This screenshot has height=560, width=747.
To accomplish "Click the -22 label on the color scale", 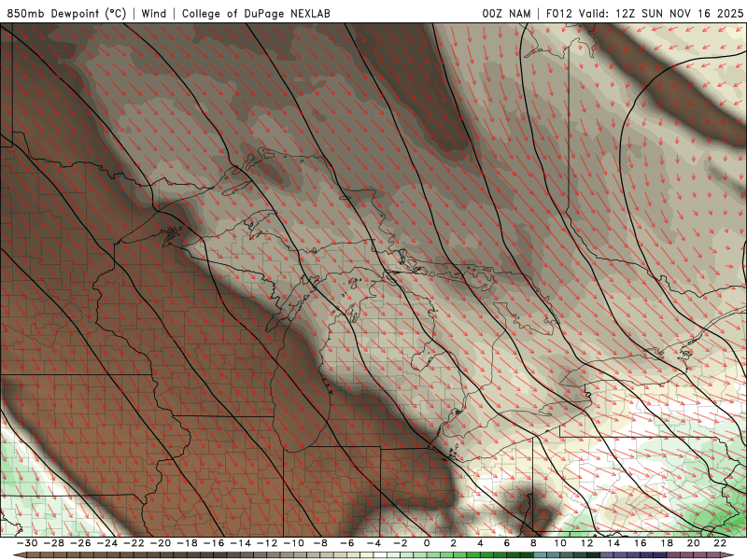I will (x=134, y=543).
